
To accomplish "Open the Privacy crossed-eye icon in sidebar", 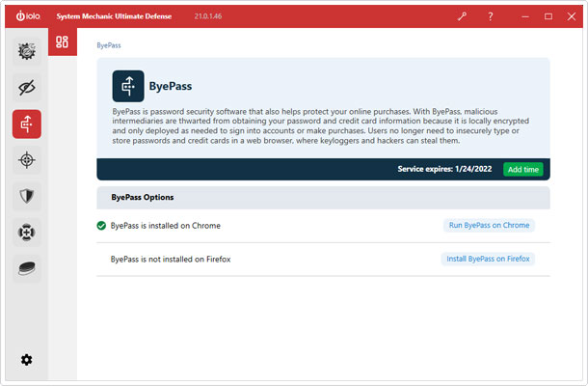I will 27,88.
